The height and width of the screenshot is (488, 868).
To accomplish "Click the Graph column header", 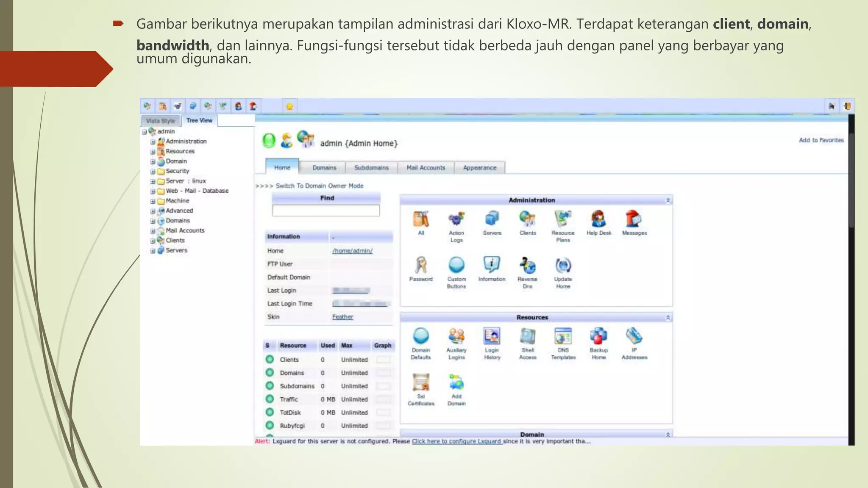I will tap(383, 346).
